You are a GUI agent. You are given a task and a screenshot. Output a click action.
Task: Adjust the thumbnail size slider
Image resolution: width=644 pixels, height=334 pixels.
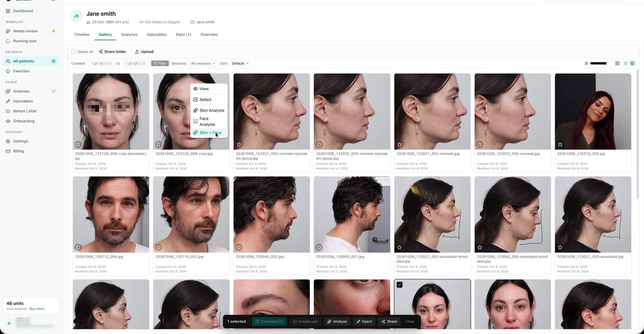[601, 64]
